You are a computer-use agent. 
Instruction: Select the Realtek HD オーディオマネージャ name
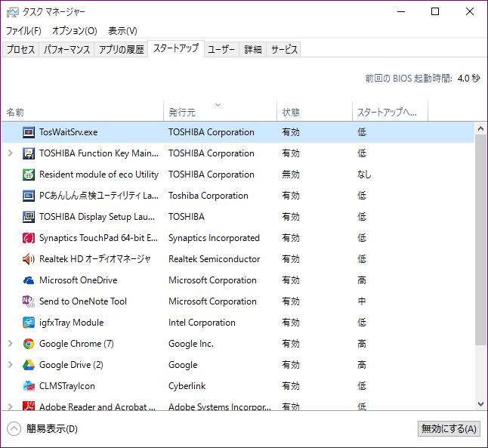point(95,259)
